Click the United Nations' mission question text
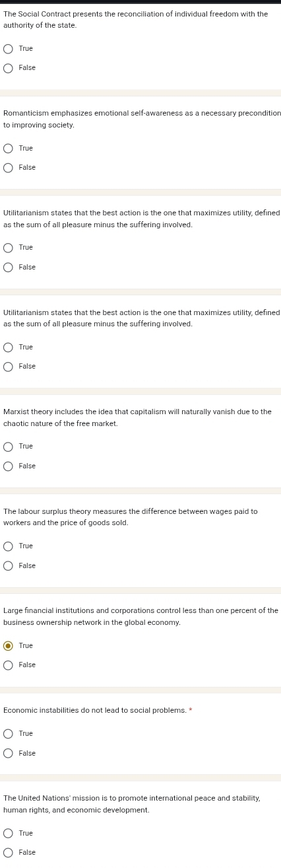This screenshot has width=281, height=868. click(x=132, y=804)
